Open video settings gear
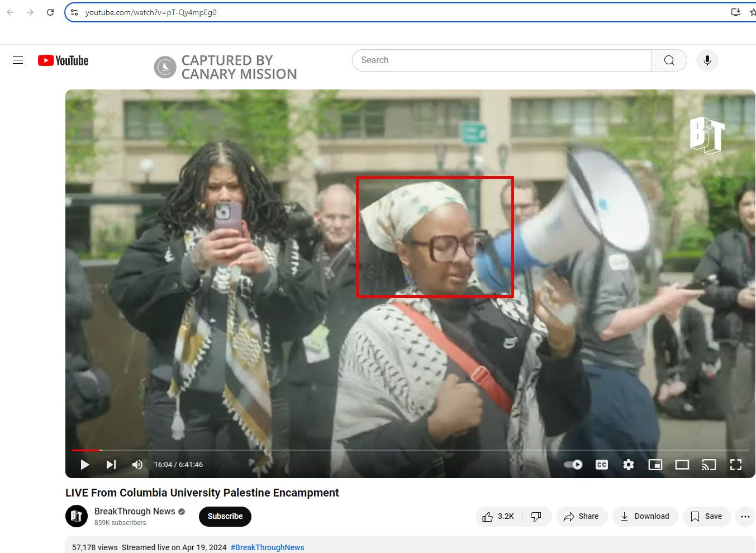This screenshot has width=756, height=553. point(629,465)
